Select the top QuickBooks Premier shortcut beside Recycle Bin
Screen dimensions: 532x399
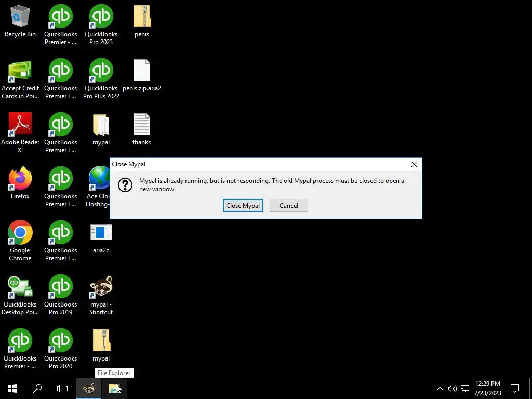[60, 25]
